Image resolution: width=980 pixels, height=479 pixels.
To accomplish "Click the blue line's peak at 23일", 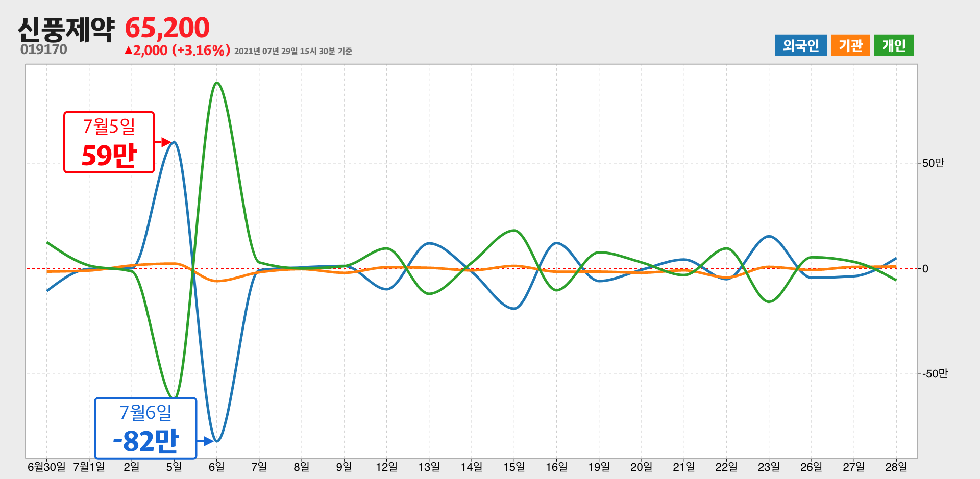I will point(769,236).
